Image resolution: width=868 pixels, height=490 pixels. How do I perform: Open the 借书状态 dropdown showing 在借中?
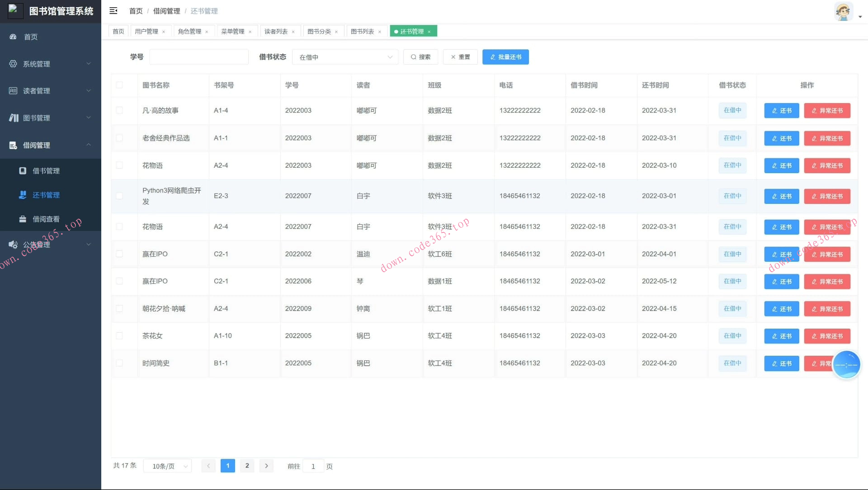pyautogui.click(x=345, y=57)
